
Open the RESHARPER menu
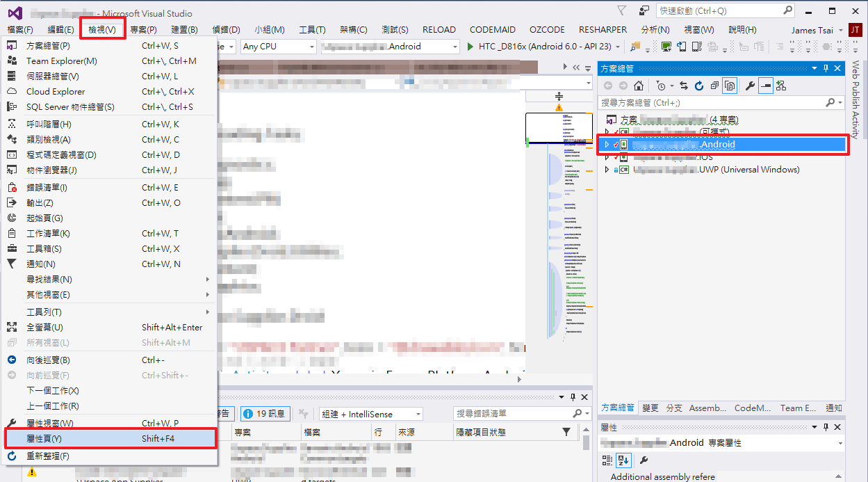(x=603, y=30)
